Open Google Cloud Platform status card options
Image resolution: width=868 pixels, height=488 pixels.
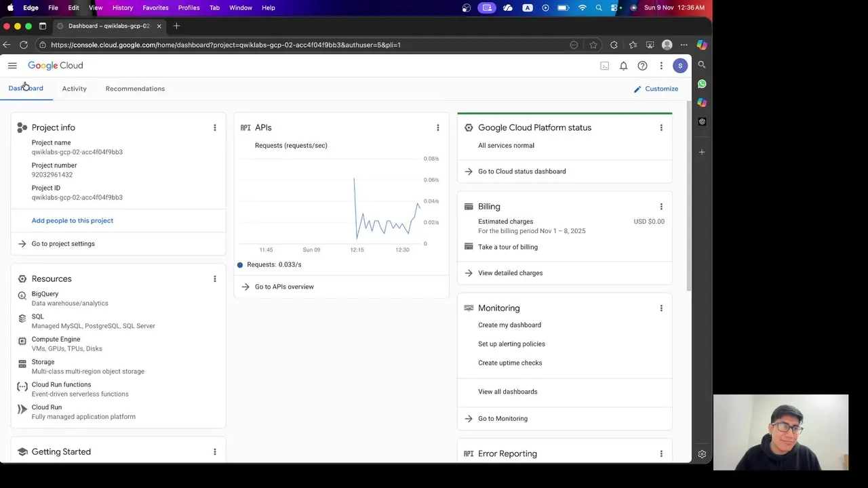661,127
